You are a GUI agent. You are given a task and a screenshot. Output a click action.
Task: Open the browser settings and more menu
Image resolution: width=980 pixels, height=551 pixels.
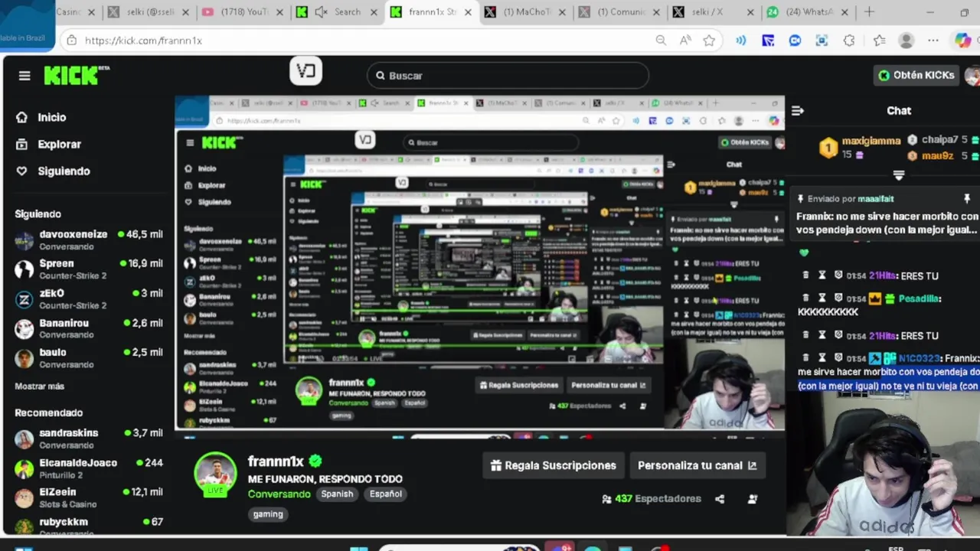(933, 41)
